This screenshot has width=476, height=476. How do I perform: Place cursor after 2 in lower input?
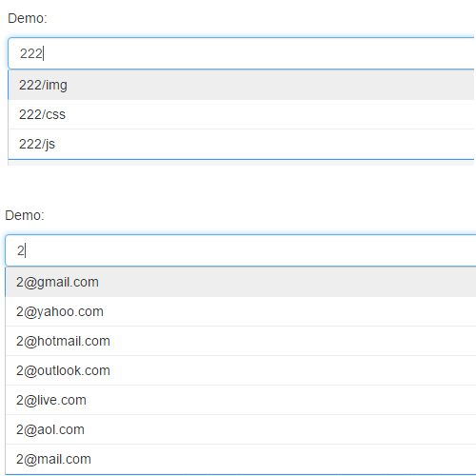coord(25,250)
